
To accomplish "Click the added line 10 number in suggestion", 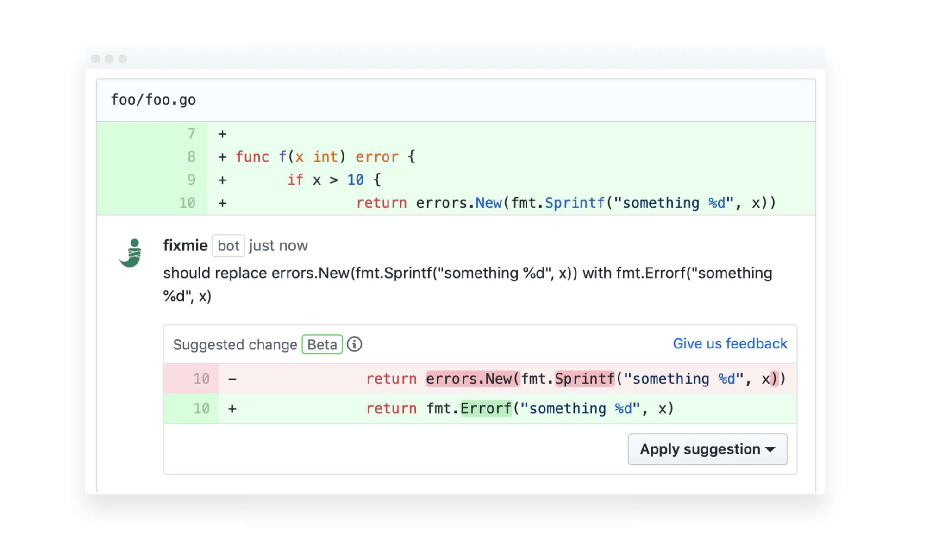I will (201, 409).
